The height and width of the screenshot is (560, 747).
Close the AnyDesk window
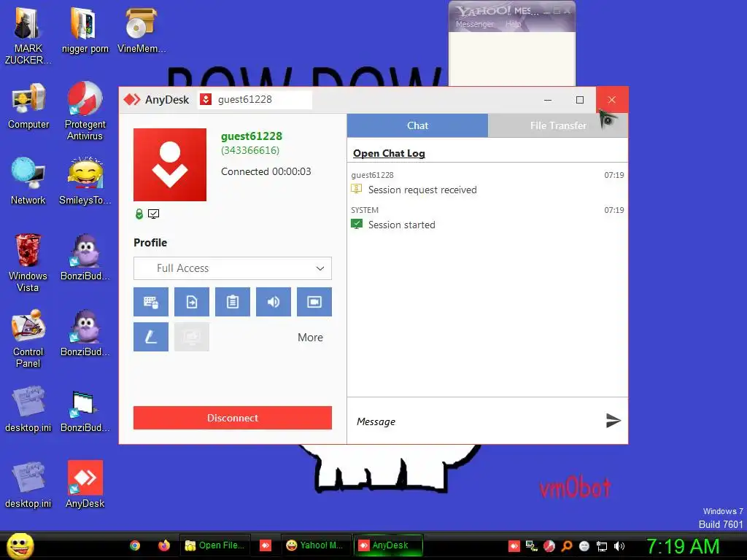click(x=612, y=99)
